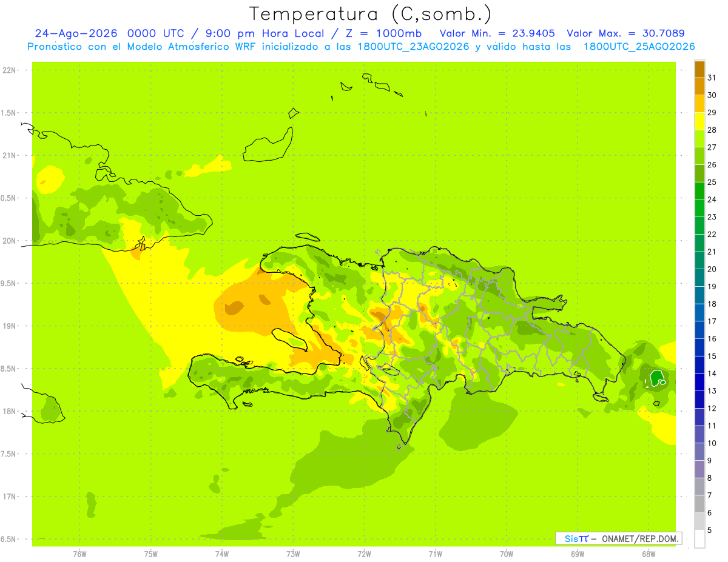This screenshot has height=562, width=728.
Task: Click latitude axis label '9.5N'
Action: [10, 284]
